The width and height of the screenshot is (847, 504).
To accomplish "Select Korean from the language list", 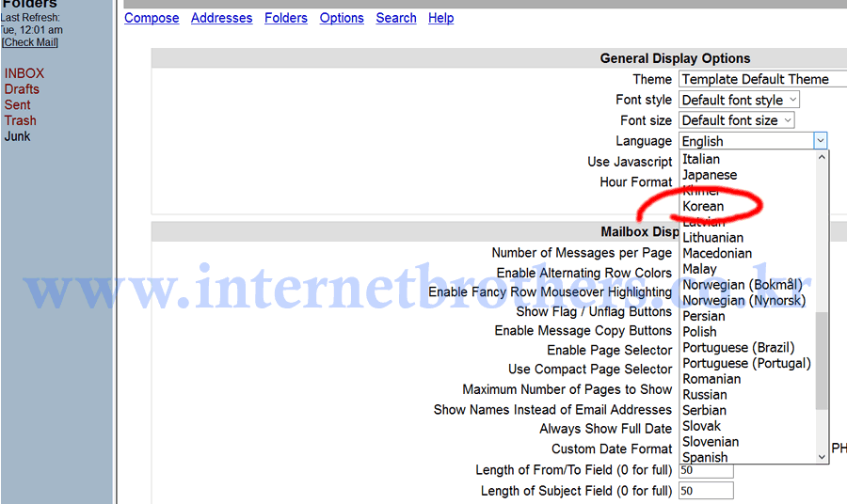I will [x=703, y=206].
